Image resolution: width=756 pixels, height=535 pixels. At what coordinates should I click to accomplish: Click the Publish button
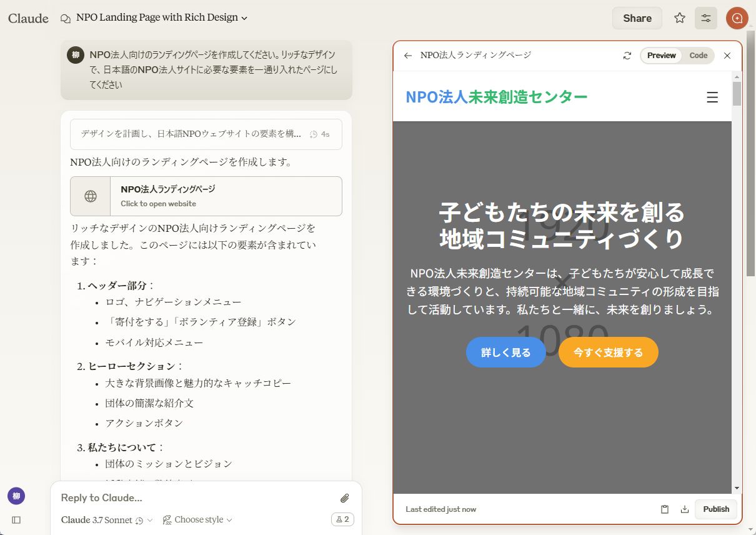coord(716,509)
